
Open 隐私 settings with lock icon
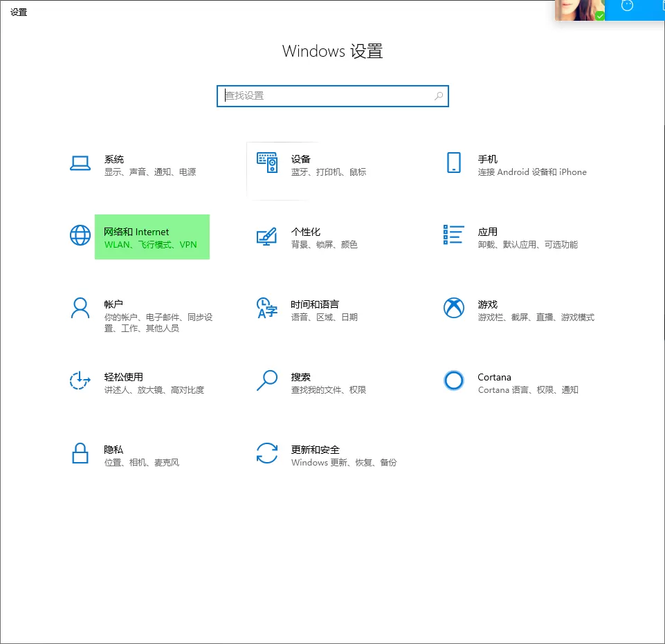[80, 454]
